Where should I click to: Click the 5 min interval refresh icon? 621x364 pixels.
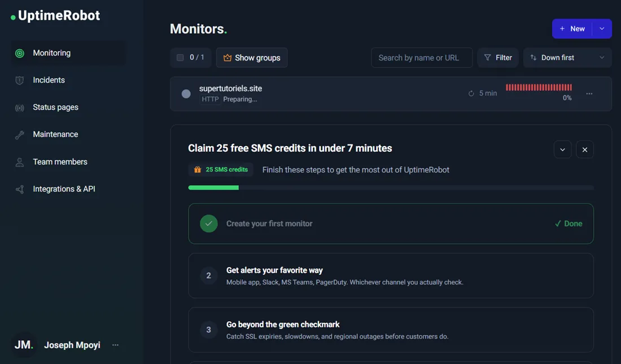click(471, 94)
